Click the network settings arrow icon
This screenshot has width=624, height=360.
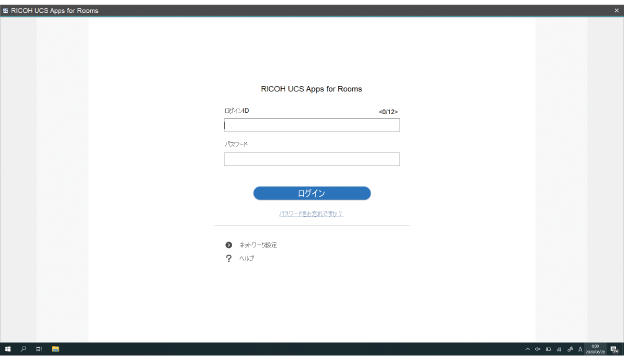tap(228, 245)
